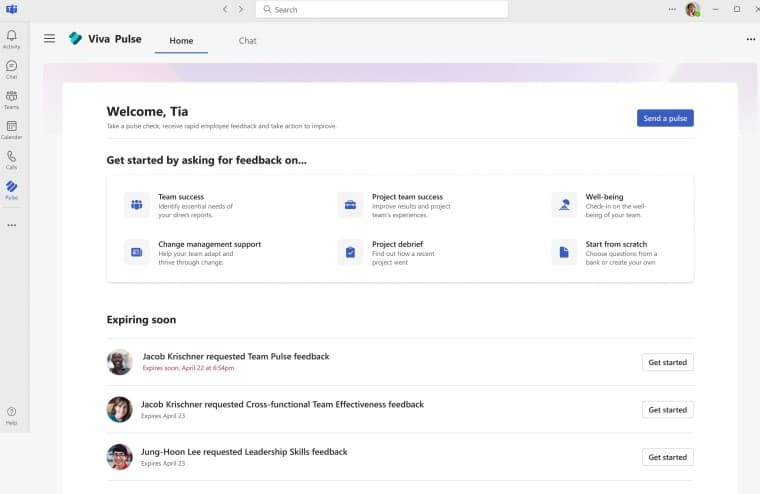Click 'Jacob Krischner requested Team Pulse feedback' text
The height and width of the screenshot is (494, 760).
[x=236, y=356]
